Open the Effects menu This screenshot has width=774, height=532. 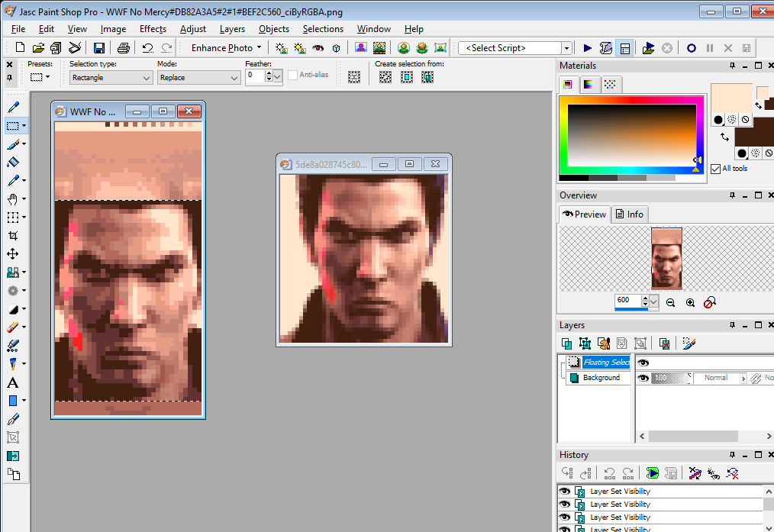point(153,29)
